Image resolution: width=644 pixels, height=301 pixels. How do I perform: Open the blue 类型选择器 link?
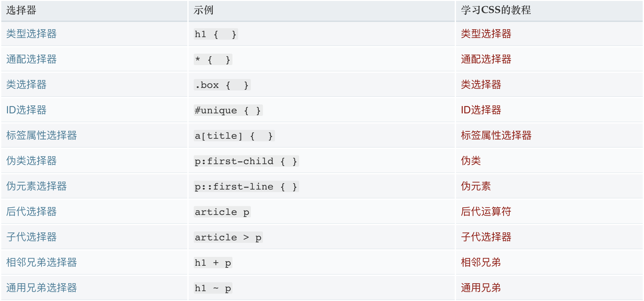click(31, 34)
